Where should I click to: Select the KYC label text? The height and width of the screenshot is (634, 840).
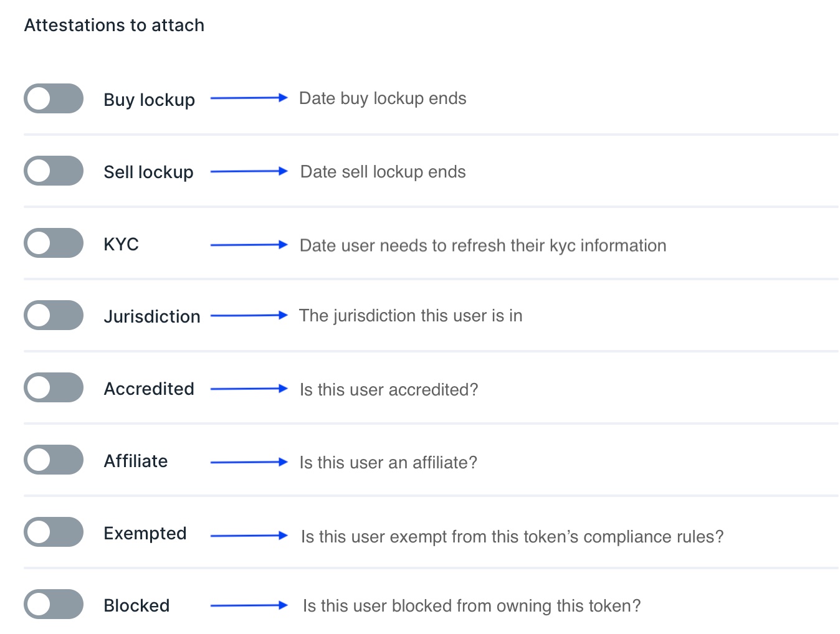pyautogui.click(x=121, y=244)
